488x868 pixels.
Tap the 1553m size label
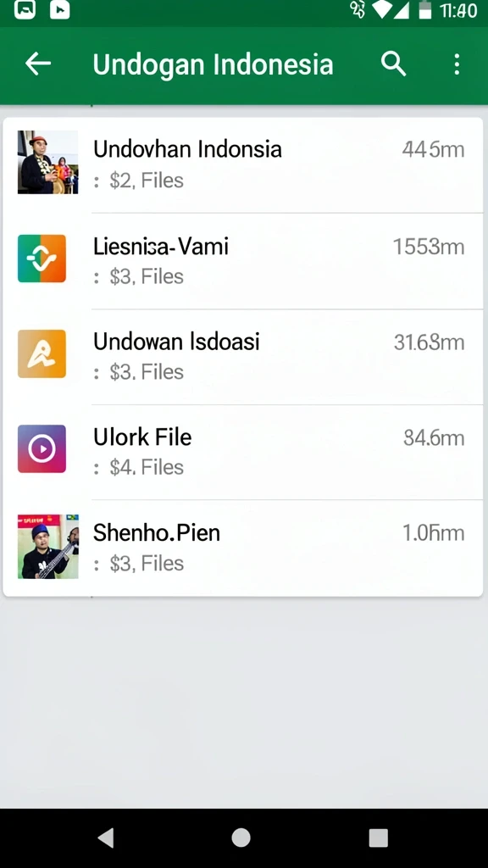[x=429, y=247]
